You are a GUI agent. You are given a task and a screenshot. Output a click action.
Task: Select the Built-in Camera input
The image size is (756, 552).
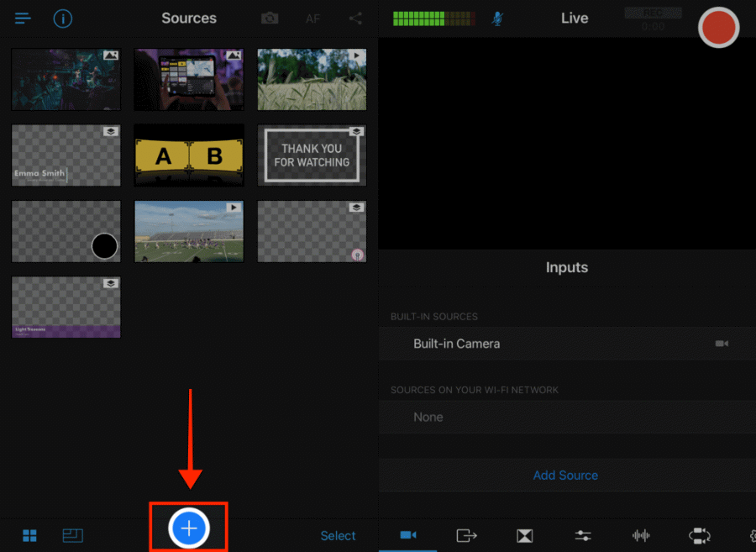[x=567, y=344]
